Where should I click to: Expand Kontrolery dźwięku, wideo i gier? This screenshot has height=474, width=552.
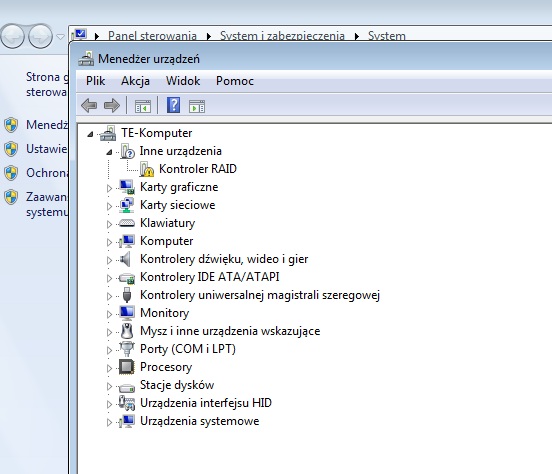pos(109,260)
